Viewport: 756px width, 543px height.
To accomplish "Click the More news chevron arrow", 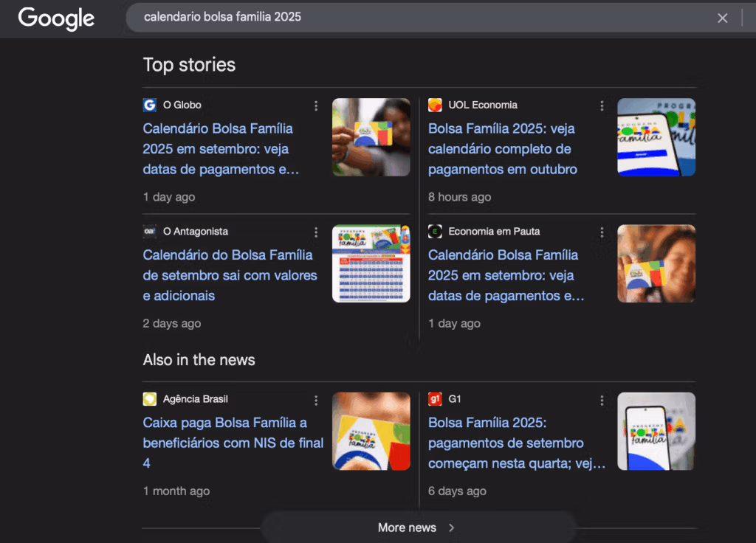I will click(452, 528).
